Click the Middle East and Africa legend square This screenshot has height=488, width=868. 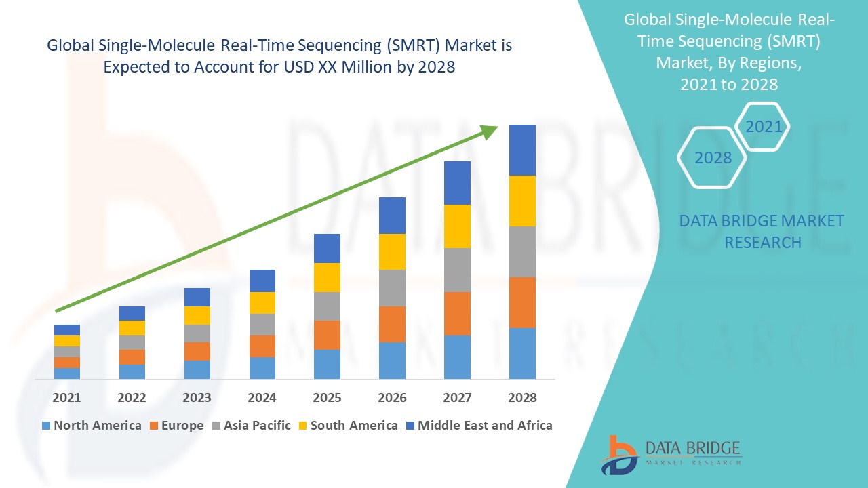point(410,426)
